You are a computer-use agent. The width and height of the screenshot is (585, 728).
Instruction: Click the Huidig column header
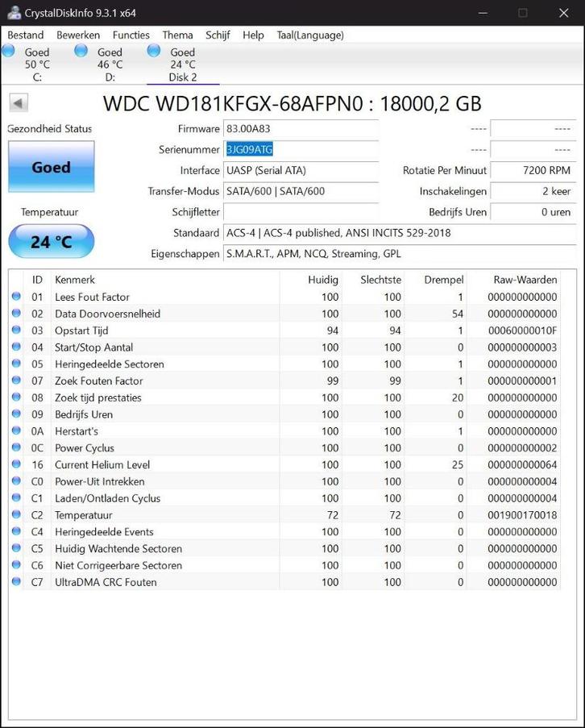point(311,280)
